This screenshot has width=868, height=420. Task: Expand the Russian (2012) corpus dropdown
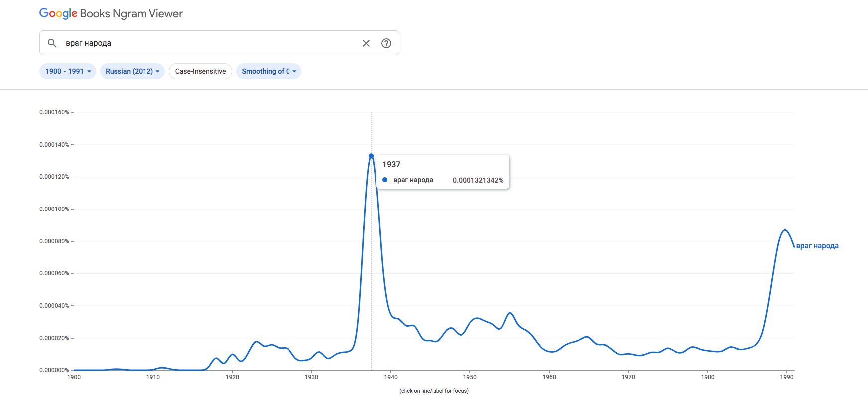point(132,71)
